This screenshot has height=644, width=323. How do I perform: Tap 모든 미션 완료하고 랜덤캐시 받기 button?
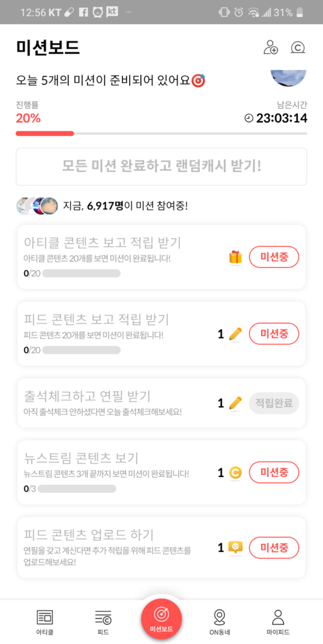161,166
